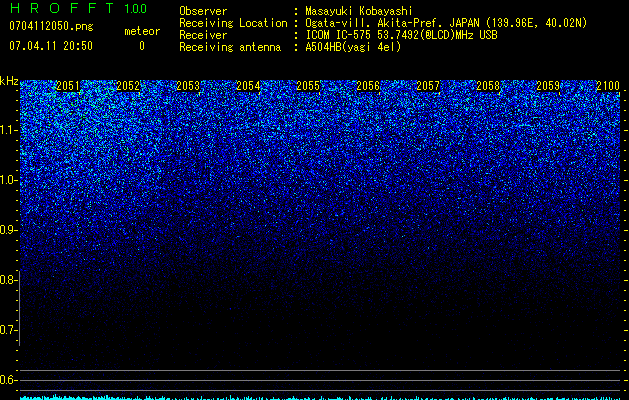
Task: Click the 2051 time marker
Action: tap(68, 86)
